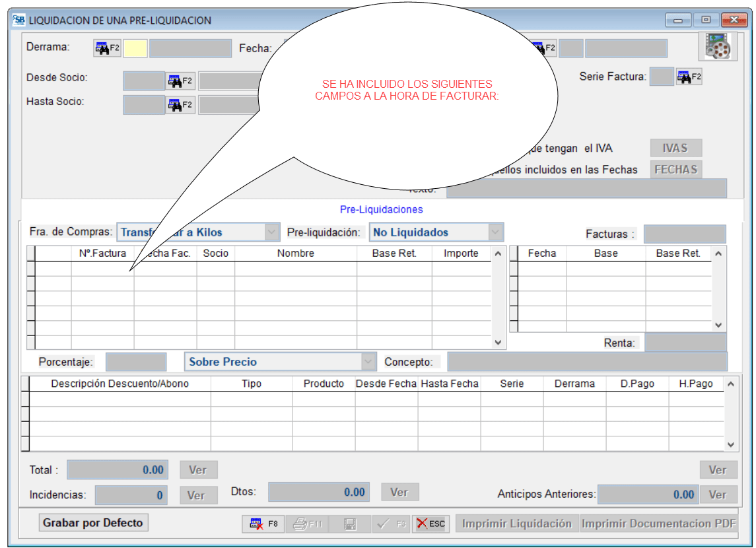Viewport: 756px width, 548px height.
Task: Click Imprimir Liquidación button
Action: coord(516,524)
